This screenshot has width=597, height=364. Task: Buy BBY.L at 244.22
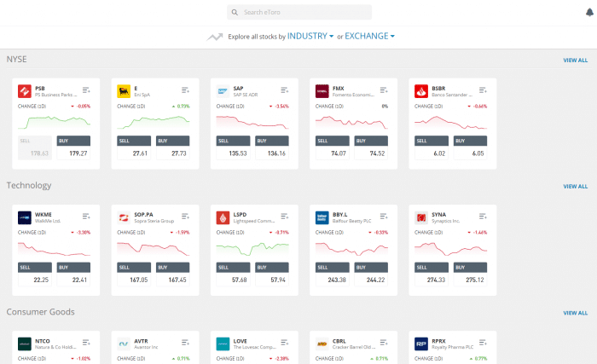click(x=371, y=274)
